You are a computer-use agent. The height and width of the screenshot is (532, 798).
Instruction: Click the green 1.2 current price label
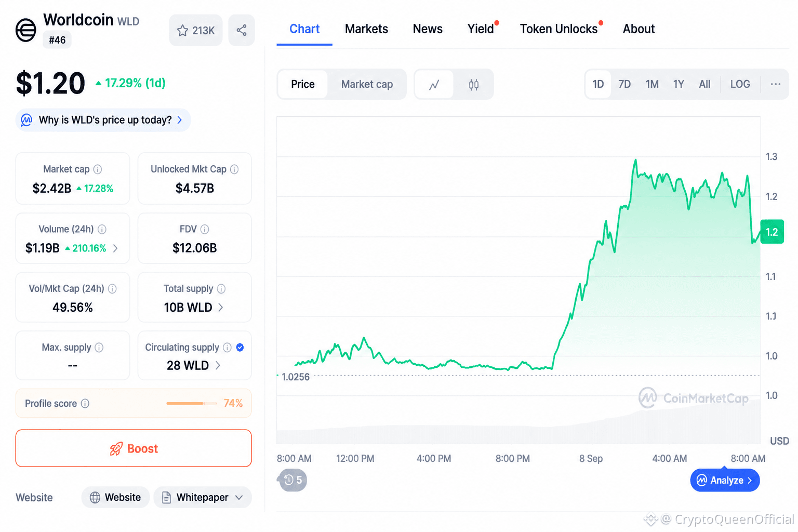point(772,232)
